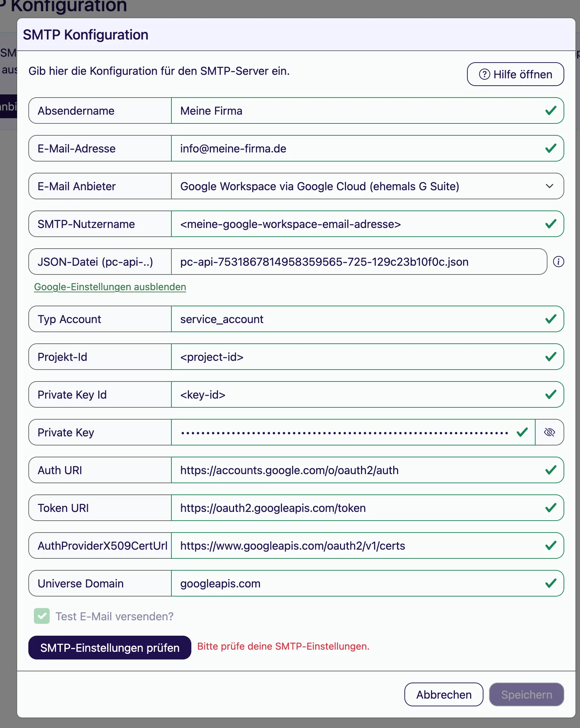
Task: Click the info icon beside JSON-Datei field
Action: [558, 262]
